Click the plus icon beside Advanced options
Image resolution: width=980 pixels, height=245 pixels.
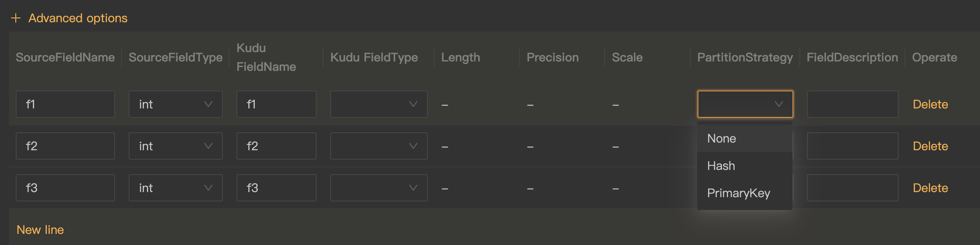[x=16, y=18]
